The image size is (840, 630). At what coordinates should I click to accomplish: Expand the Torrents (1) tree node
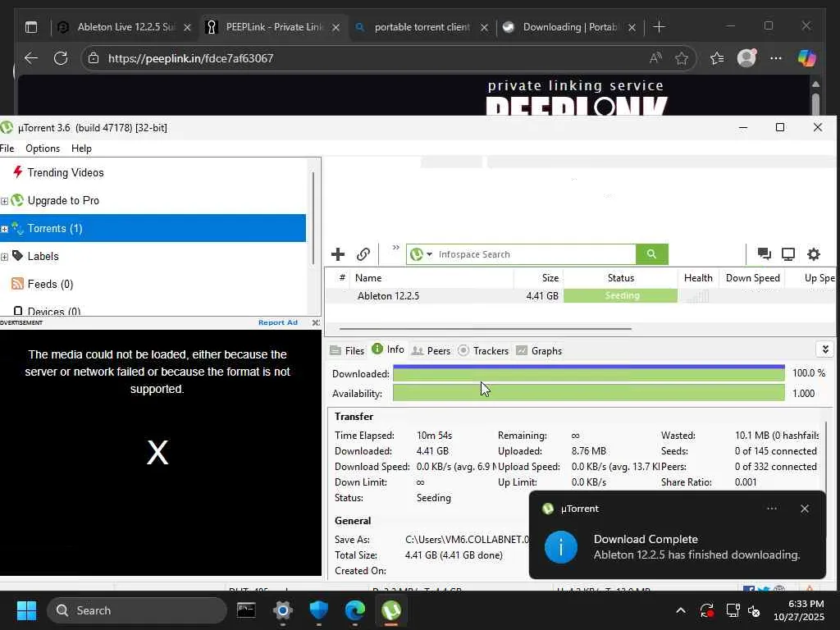tap(4, 230)
